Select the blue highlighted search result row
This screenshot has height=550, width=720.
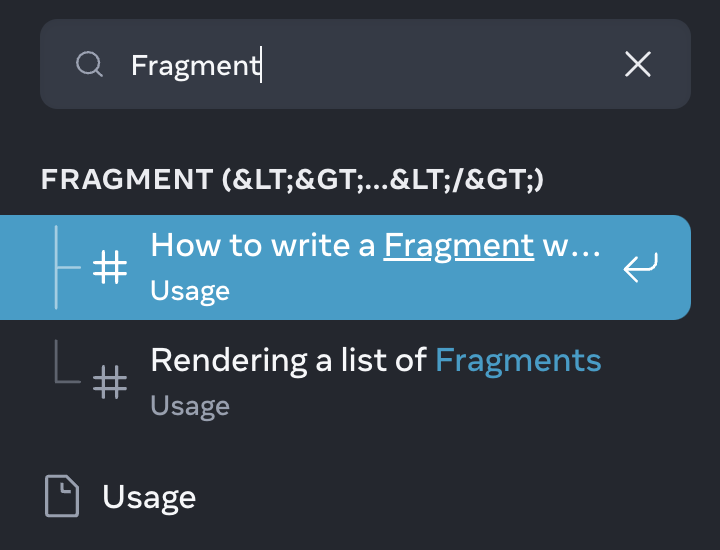[x=345, y=267]
